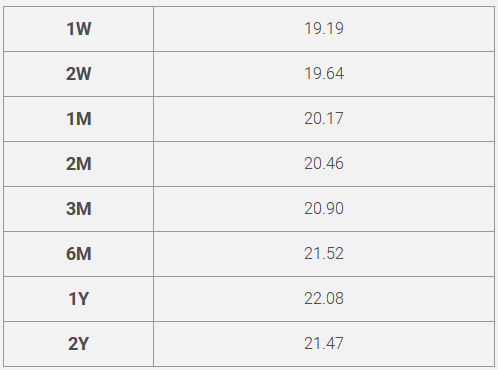Select the 2M row label
This screenshot has height=370, width=498.
click(x=79, y=164)
